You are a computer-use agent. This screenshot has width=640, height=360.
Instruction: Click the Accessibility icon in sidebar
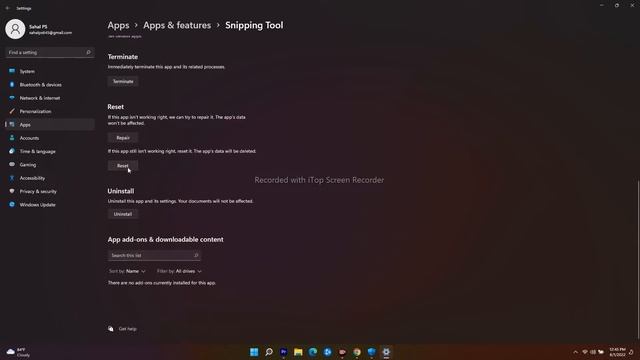[x=12, y=178]
